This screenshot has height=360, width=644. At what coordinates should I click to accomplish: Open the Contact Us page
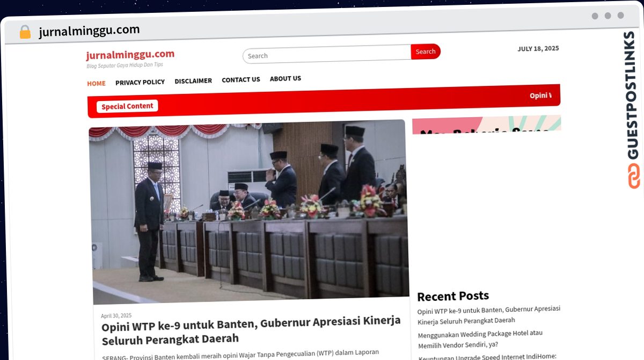[x=241, y=80]
